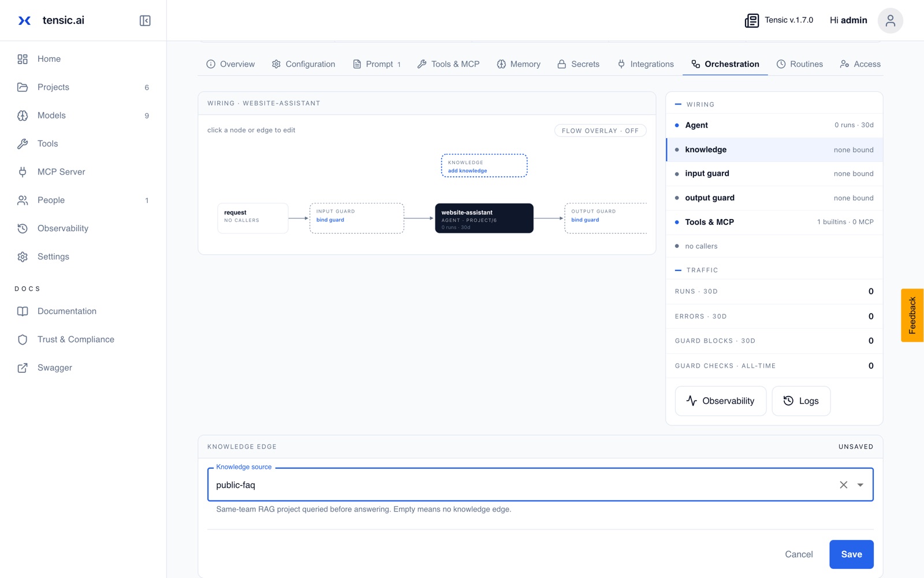Click the Memory brain icon in tab bar
Screen dimensions: 924x578
(x=501, y=64)
